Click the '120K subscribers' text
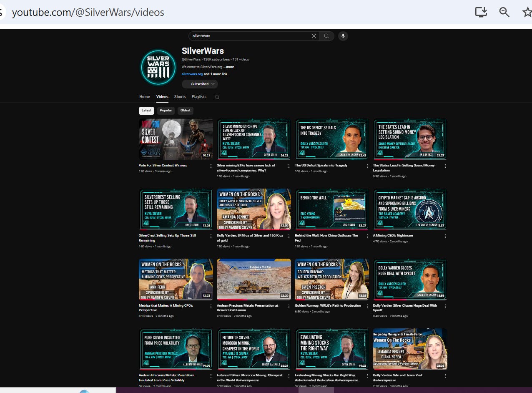 (x=217, y=60)
